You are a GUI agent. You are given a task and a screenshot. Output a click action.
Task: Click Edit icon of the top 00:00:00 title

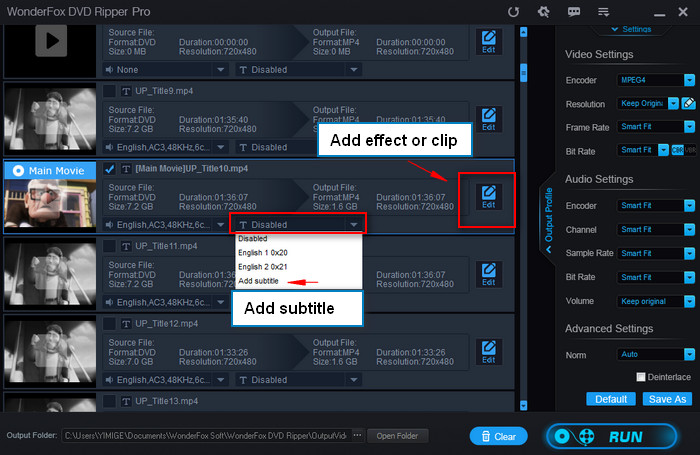pyautogui.click(x=488, y=42)
